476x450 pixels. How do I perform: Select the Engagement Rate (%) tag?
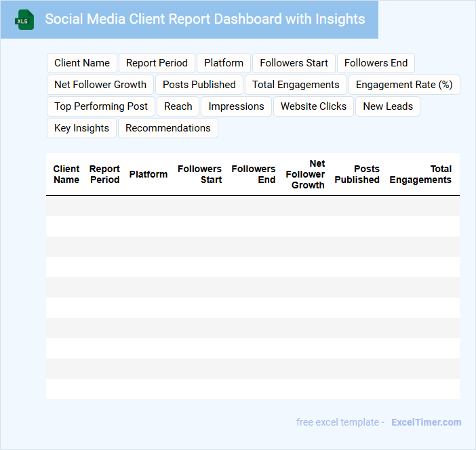pyautogui.click(x=404, y=85)
